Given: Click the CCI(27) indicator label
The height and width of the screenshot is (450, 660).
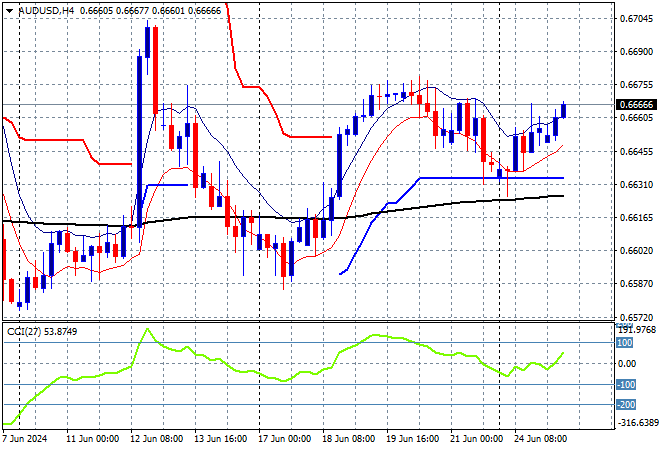Looking at the screenshot, I should click(25, 331).
